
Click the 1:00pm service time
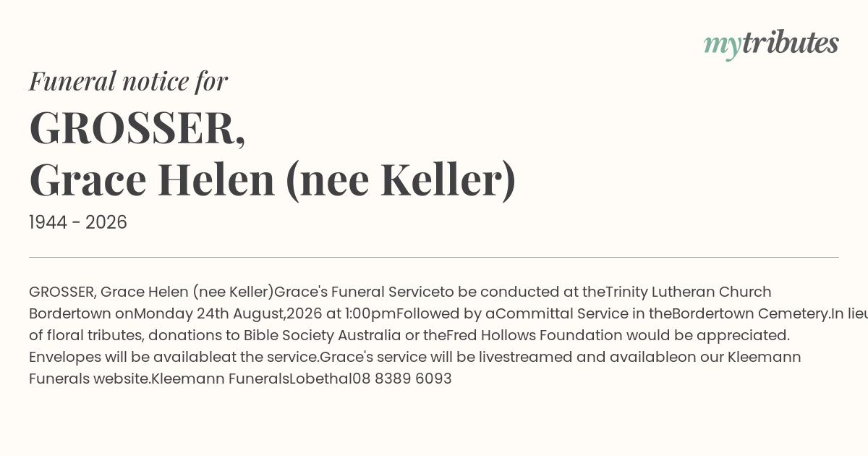click(370, 313)
